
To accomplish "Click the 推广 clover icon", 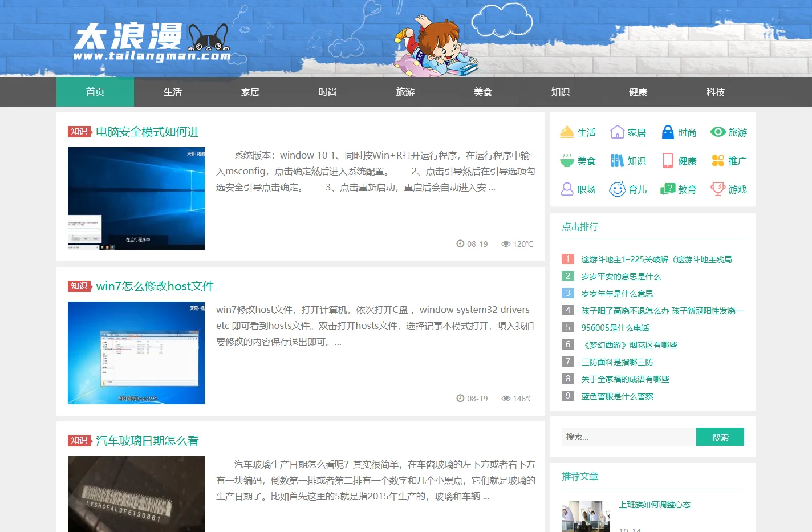I will point(718,161).
